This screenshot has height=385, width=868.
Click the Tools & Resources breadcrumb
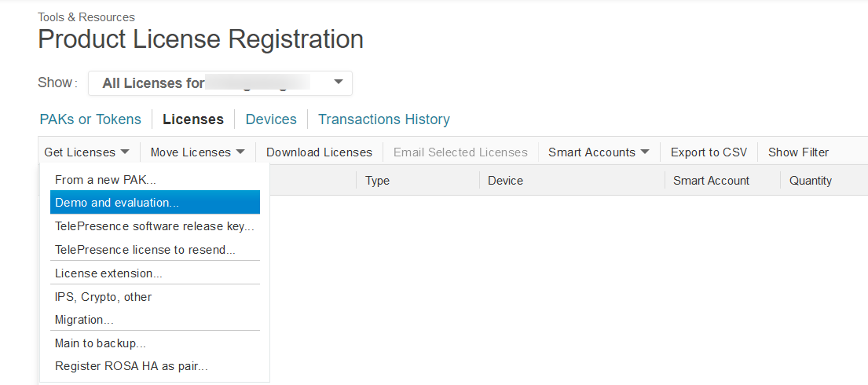click(86, 17)
